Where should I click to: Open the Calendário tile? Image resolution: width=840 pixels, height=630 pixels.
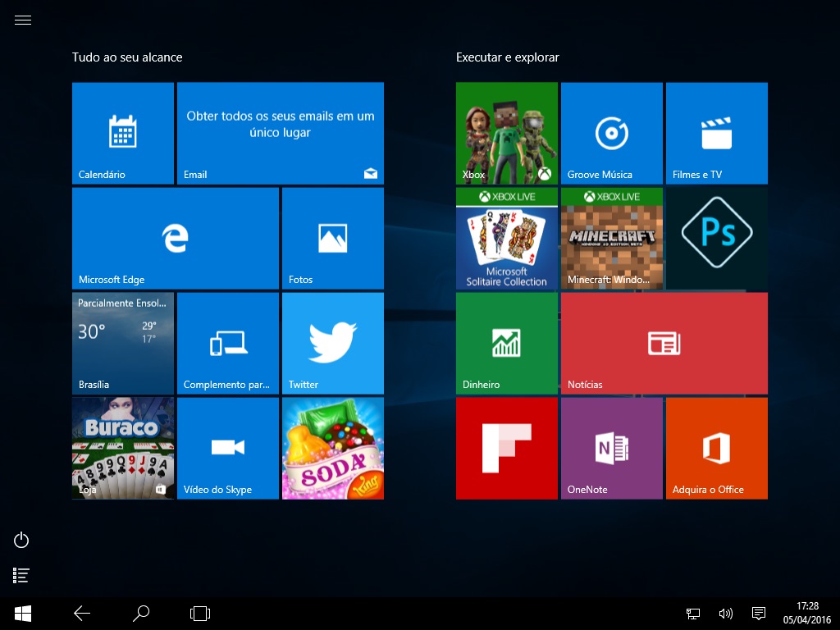click(122, 133)
